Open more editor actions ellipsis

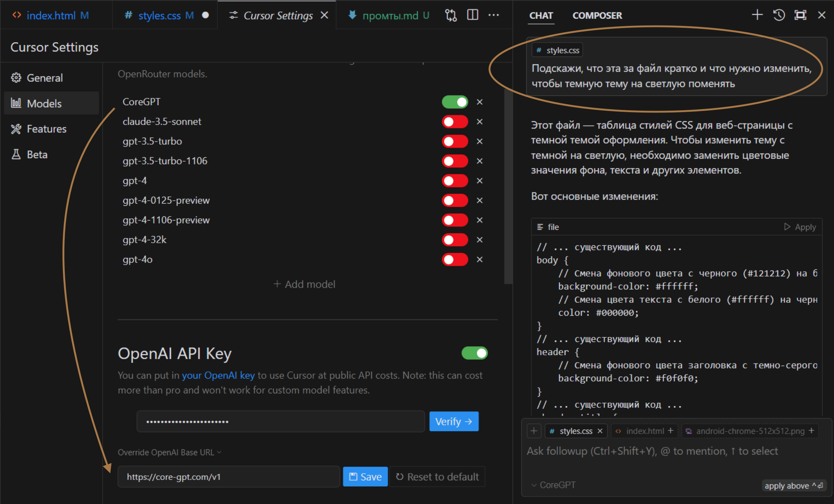(x=494, y=15)
